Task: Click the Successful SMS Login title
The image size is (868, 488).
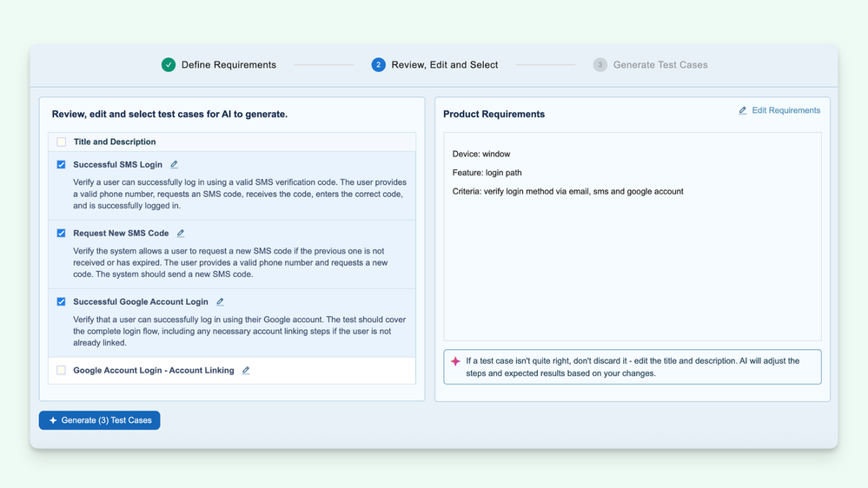Action: 118,164
